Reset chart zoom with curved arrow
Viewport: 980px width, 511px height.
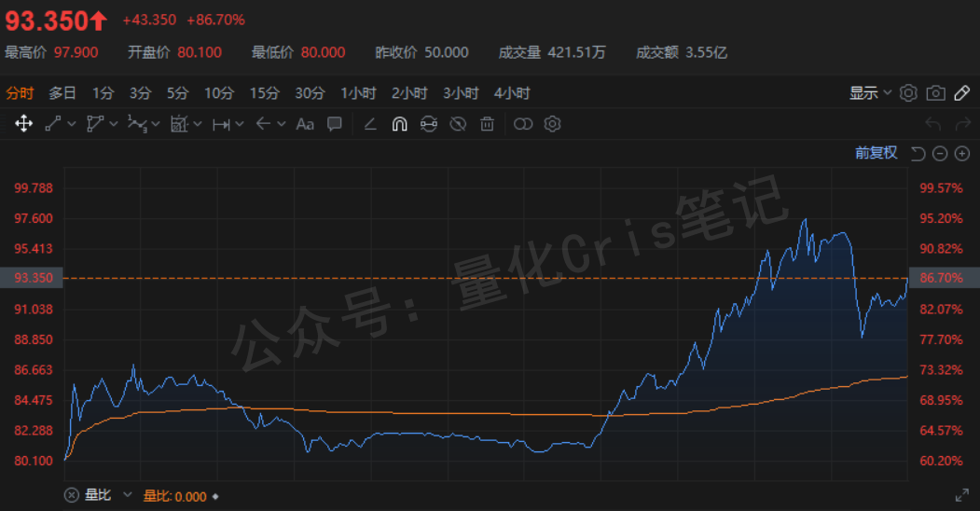pos(918,154)
